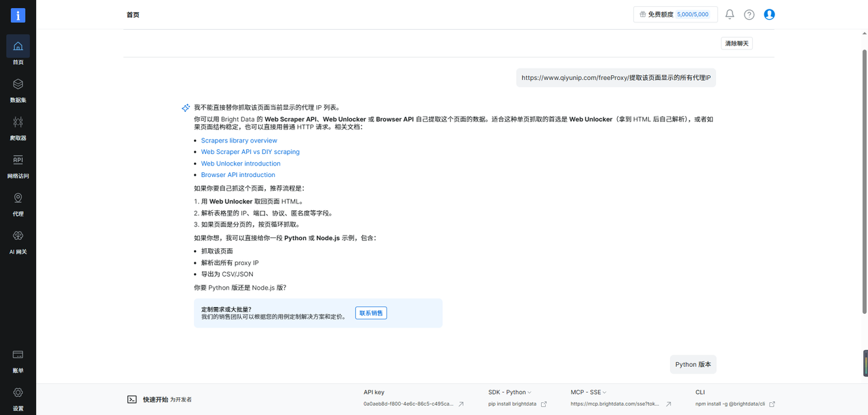Click the pip install brightdata text

[512, 404]
